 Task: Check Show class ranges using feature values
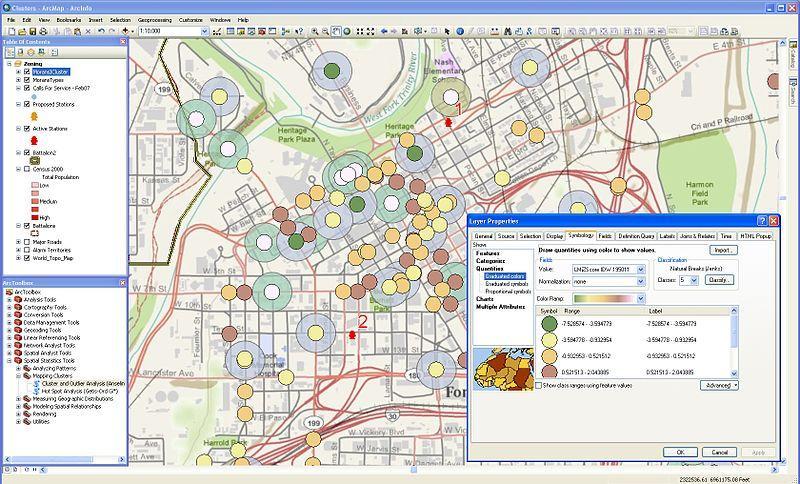tap(538, 386)
